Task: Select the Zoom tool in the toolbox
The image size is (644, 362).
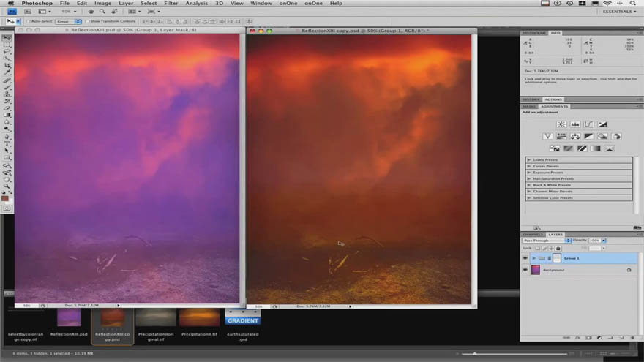Action: [7, 186]
